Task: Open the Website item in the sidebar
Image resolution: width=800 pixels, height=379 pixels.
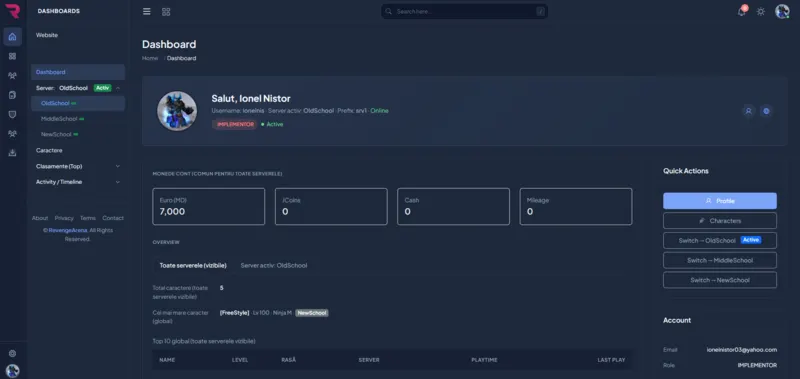Action: pyautogui.click(x=47, y=35)
